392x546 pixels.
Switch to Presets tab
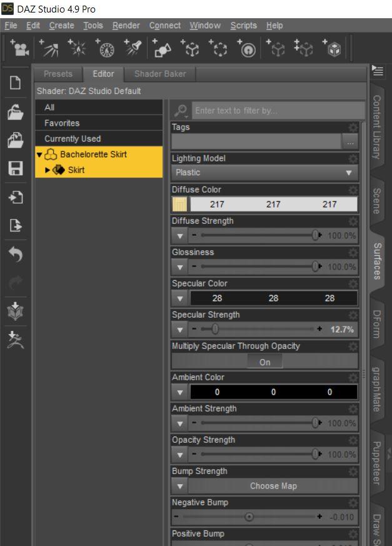pyautogui.click(x=58, y=74)
